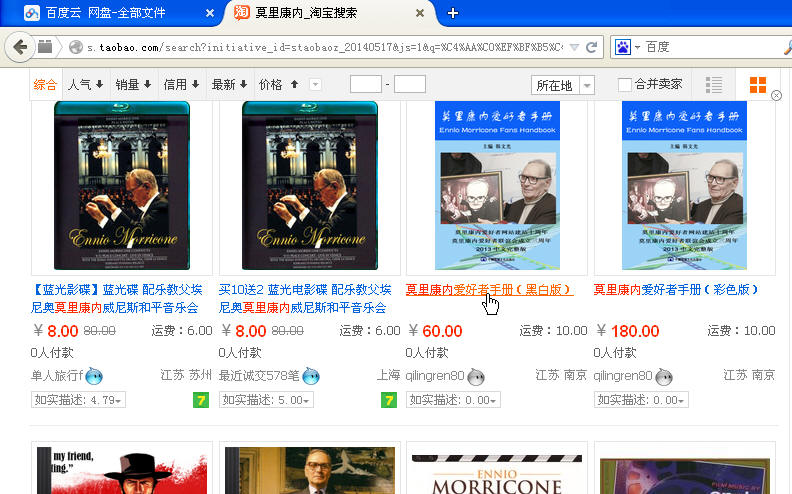Image resolution: width=792 pixels, height=494 pixels.
Task: Open seller qilingren80 under the 60.00 item
Action: [435, 376]
